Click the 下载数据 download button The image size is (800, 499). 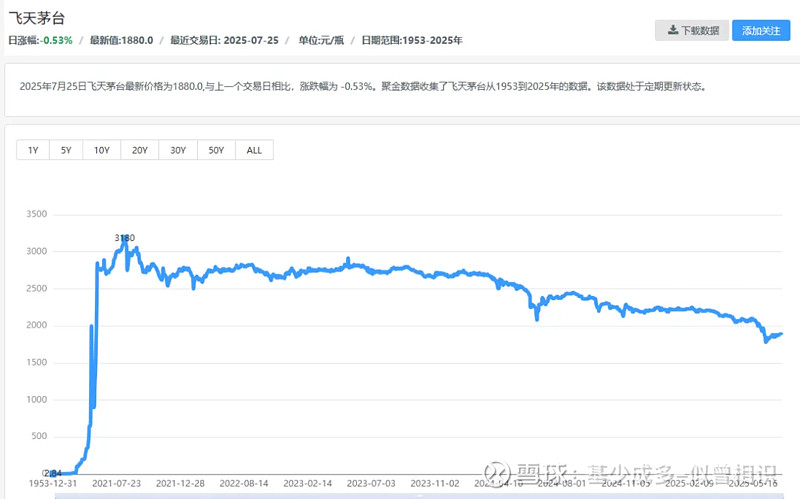tap(691, 31)
